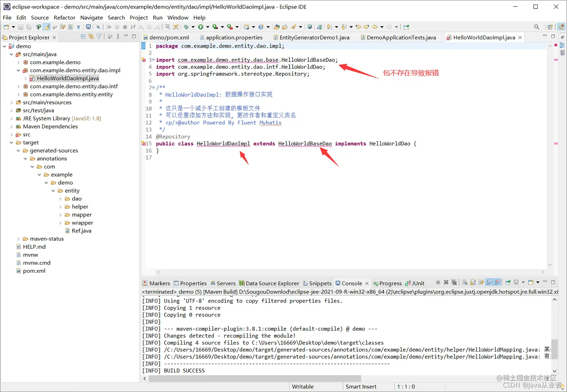Click Open Web Browser globe icon

coord(310,27)
